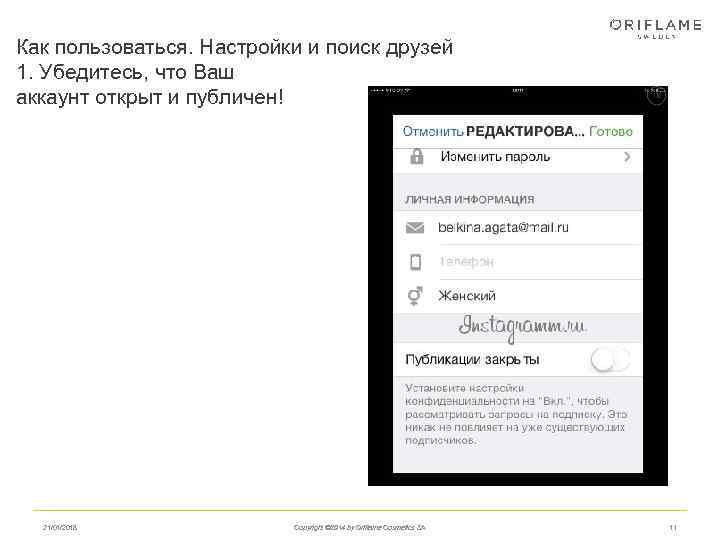Select the email field belkina.agata@mail.ru
The image size is (720, 540).
tap(503, 227)
